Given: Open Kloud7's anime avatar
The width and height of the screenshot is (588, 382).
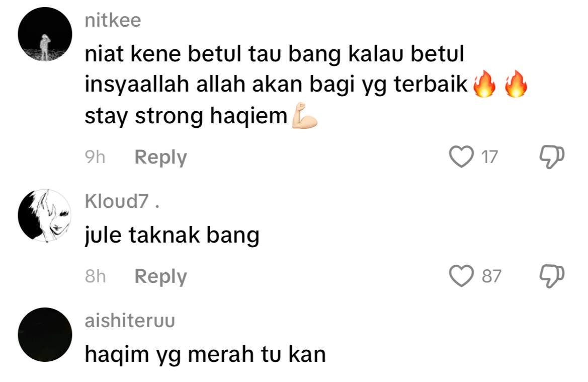Looking at the screenshot, I should click(45, 215).
